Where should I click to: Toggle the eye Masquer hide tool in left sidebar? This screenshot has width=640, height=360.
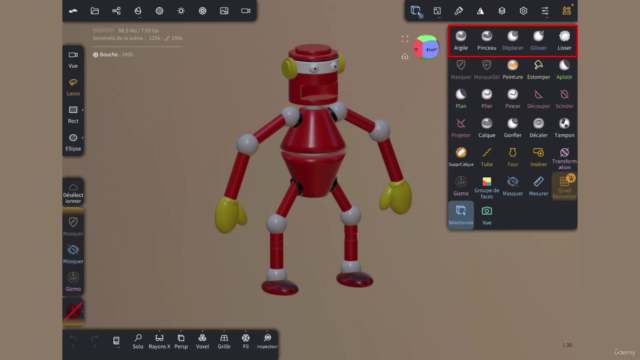pos(73,254)
